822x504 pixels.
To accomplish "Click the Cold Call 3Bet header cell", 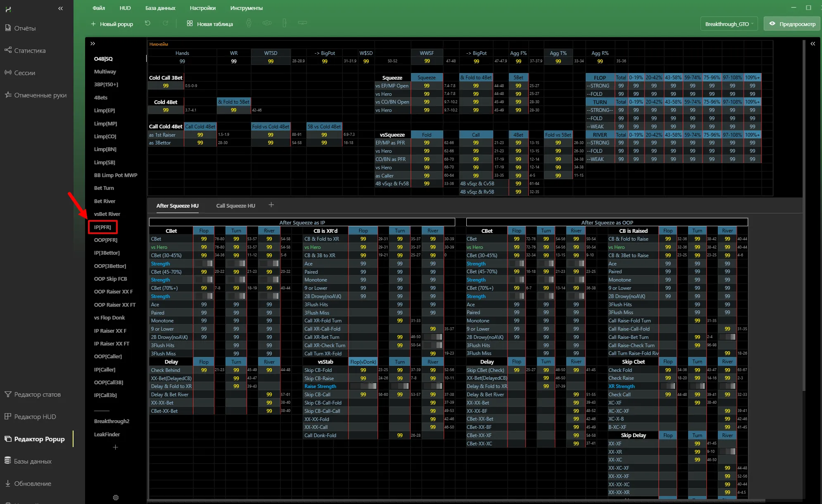I will coord(166,78).
